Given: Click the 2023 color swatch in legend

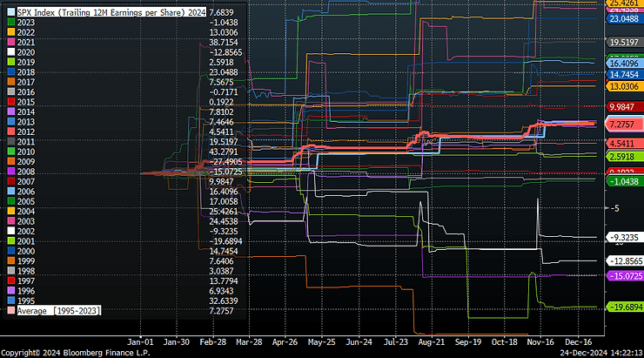Looking at the screenshot, I should click(10, 22).
